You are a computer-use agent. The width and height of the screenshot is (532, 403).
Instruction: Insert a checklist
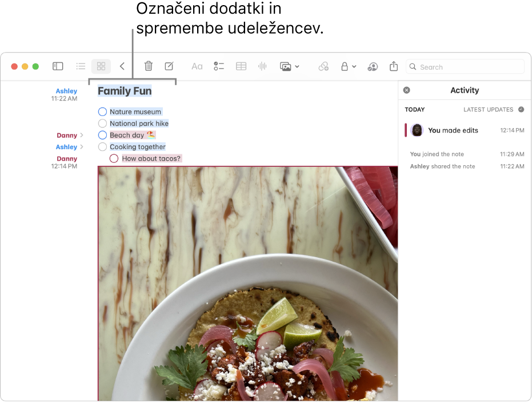point(219,66)
